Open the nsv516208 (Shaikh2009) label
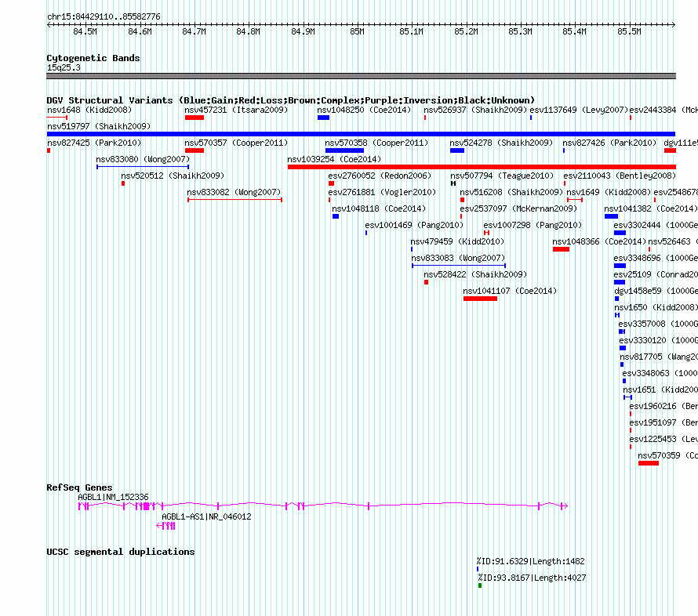698x616 pixels. pyautogui.click(x=511, y=192)
